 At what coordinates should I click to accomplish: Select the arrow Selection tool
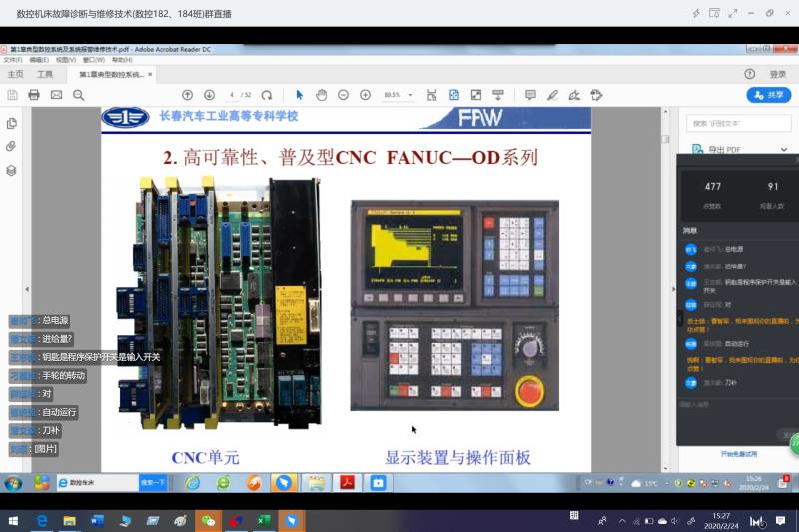click(x=299, y=95)
